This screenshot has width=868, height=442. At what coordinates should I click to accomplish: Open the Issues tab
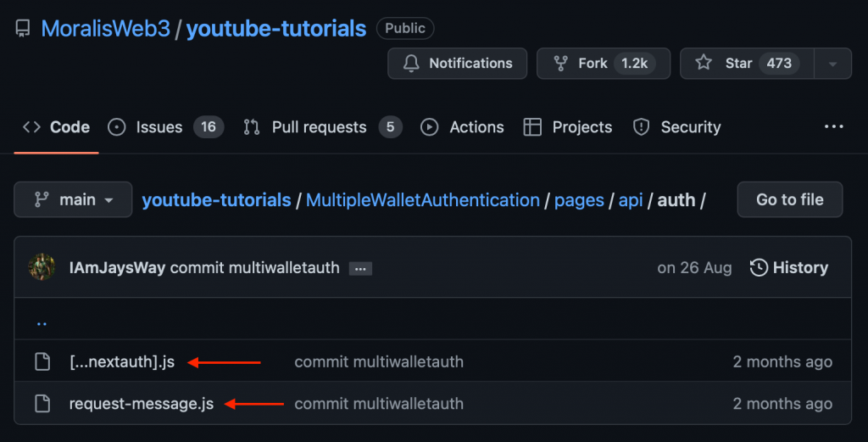[165, 127]
